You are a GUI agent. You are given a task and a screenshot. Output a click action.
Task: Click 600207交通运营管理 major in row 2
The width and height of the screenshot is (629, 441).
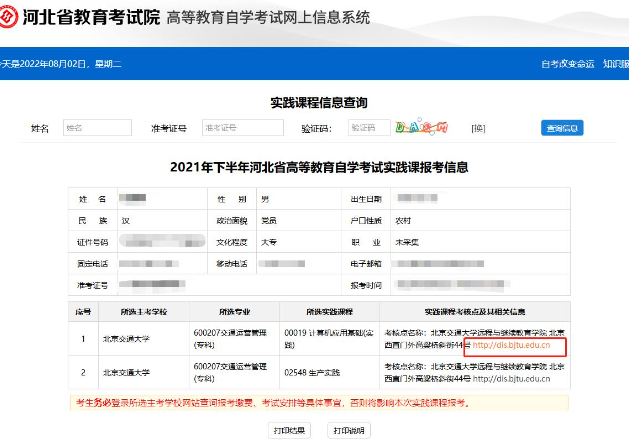(230, 372)
